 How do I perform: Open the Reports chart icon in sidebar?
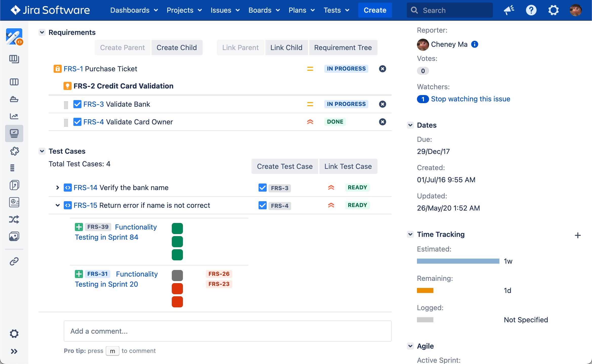pyautogui.click(x=14, y=116)
